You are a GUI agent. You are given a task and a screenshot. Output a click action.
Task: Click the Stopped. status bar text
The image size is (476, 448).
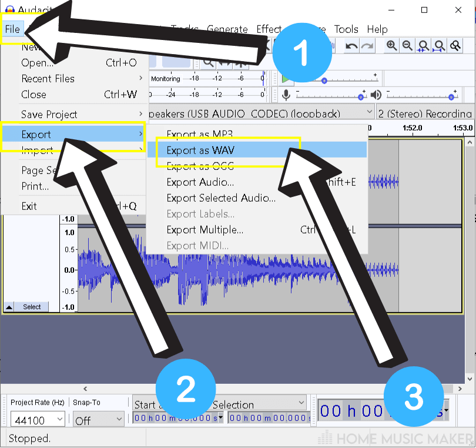[29, 438]
